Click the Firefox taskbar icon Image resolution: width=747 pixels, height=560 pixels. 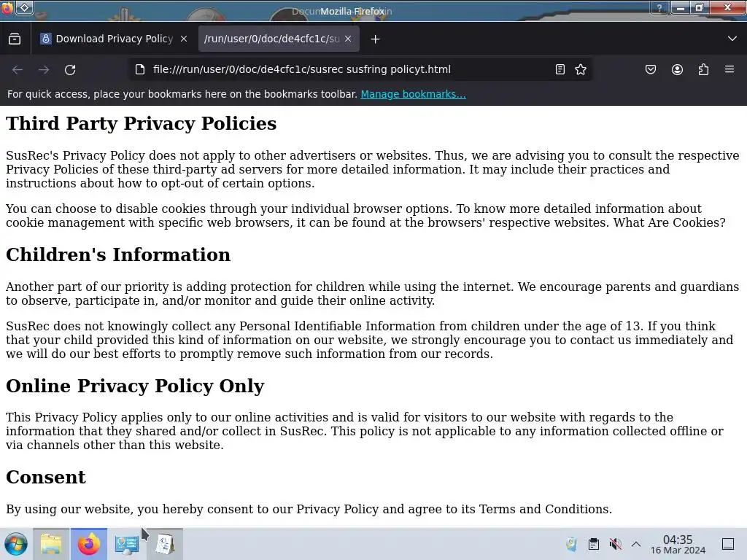coord(88,544)
